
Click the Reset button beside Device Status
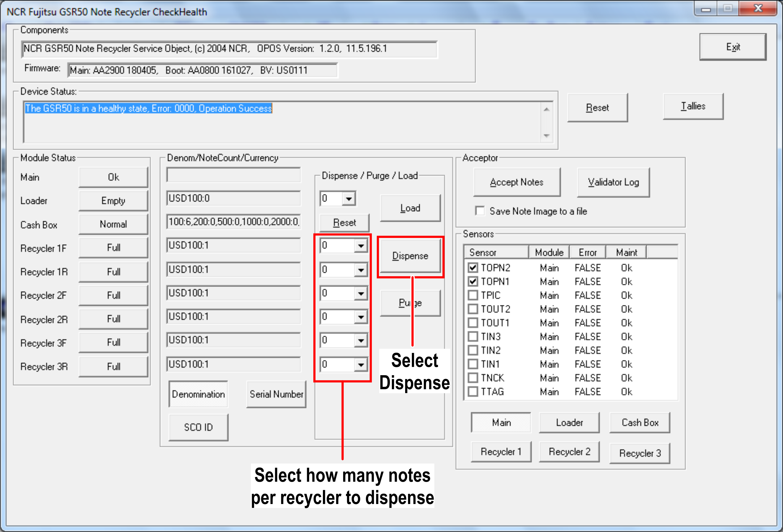(x=597, y=108)
